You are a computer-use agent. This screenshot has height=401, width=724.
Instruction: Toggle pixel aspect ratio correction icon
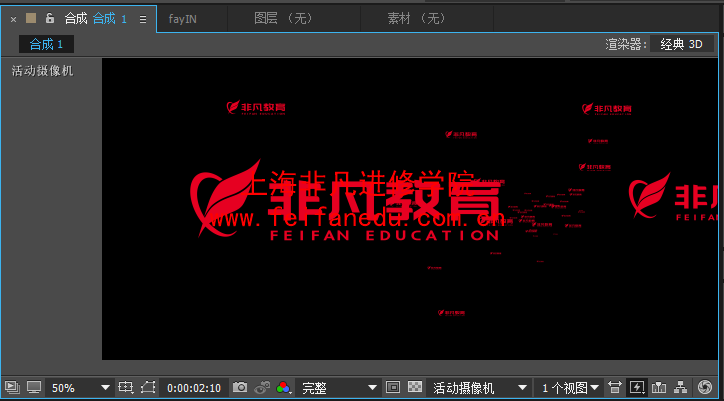(615, 387)
